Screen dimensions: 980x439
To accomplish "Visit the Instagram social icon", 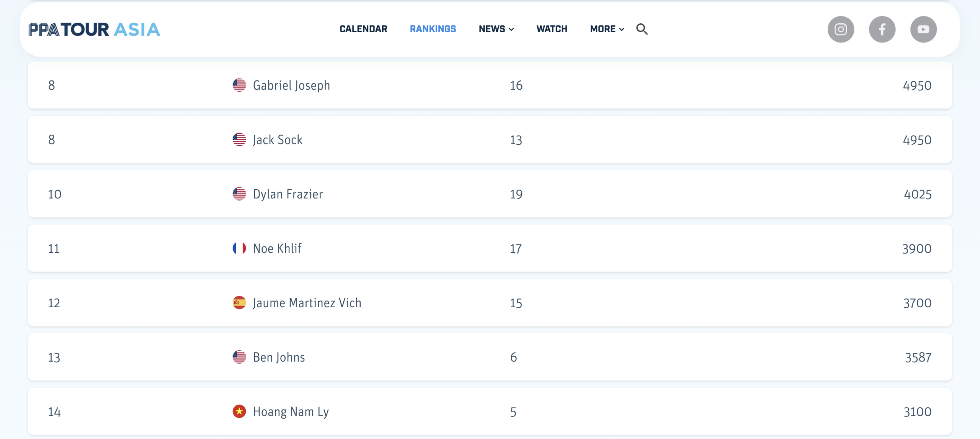I will click(x=841, y=29).
